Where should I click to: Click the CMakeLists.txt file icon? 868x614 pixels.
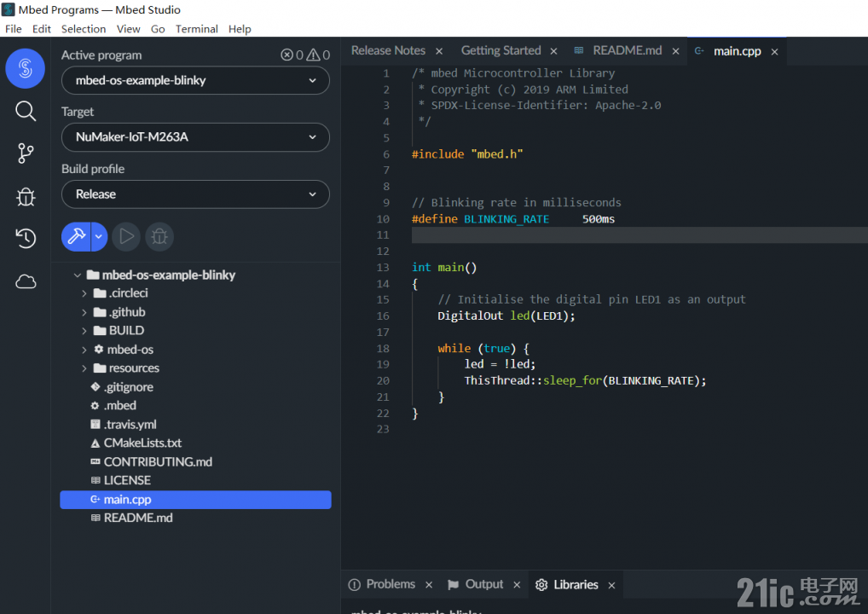(x=95, y=443)
